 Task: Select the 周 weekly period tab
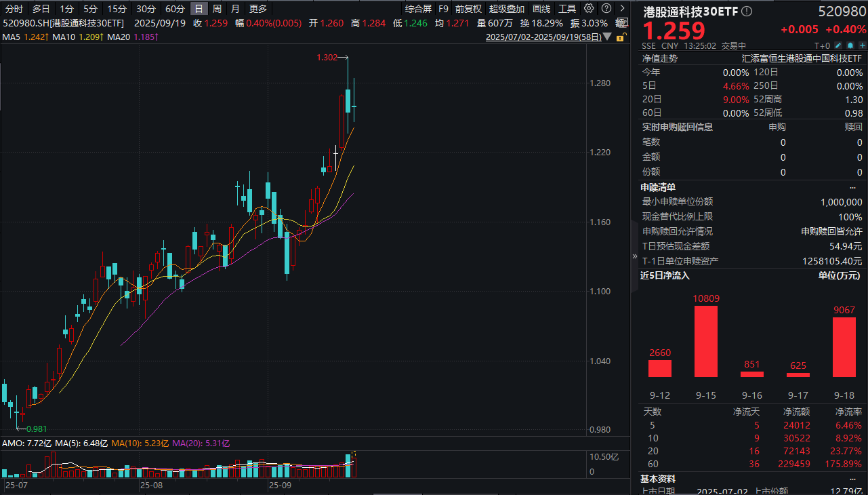(x=217, y=9)
